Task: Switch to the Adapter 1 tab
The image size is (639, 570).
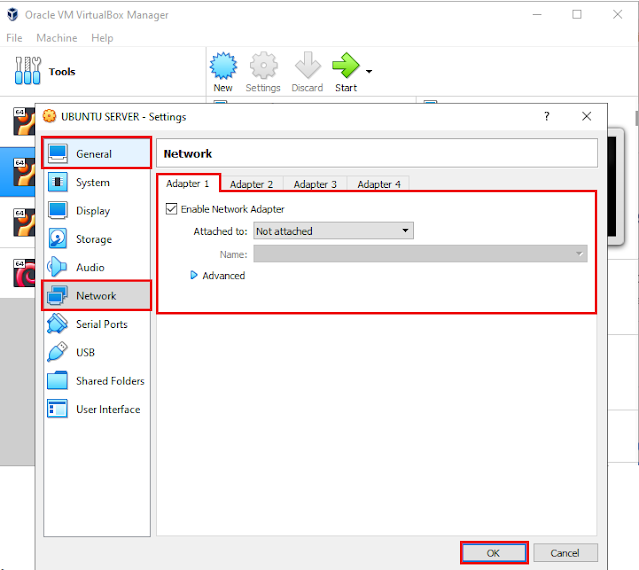Action: (x=187, y=183)
